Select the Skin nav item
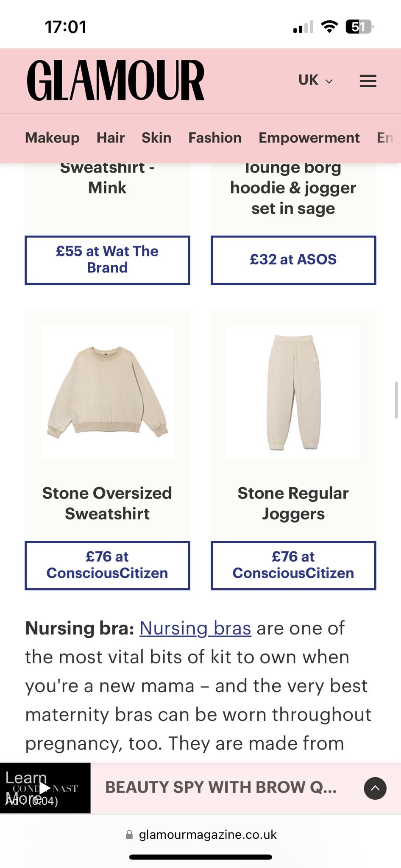Screen dimensions: 401x868 [x=156, y=138]
